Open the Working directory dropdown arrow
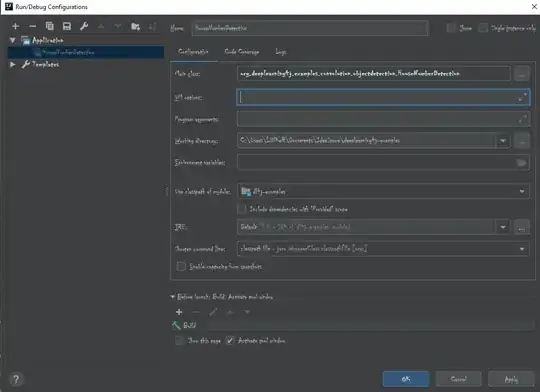 503,141
